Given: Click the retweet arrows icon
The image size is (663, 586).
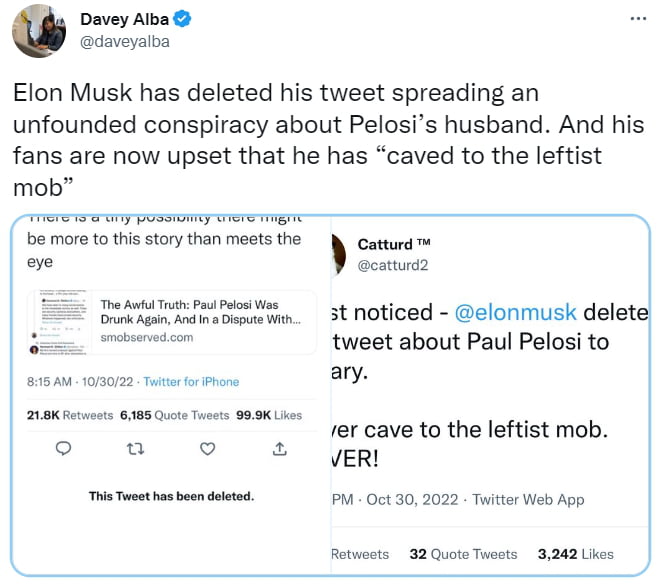Looking at the screenshot, I should tap(136, 449).
